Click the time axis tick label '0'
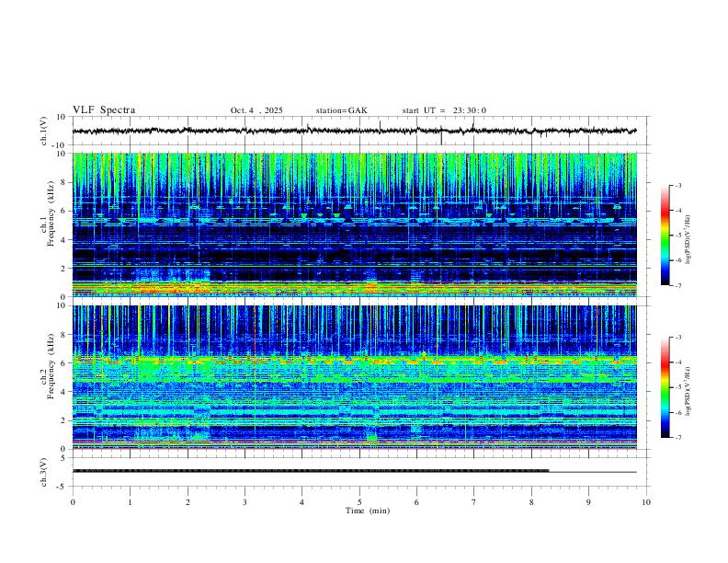The width and height of the screenshot is (728, 563). click(73, 502)
